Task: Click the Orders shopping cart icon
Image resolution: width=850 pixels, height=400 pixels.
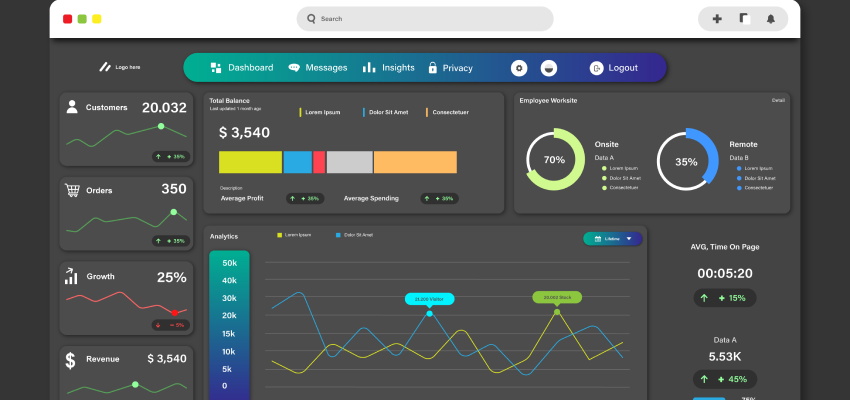Action: point(72,190)
